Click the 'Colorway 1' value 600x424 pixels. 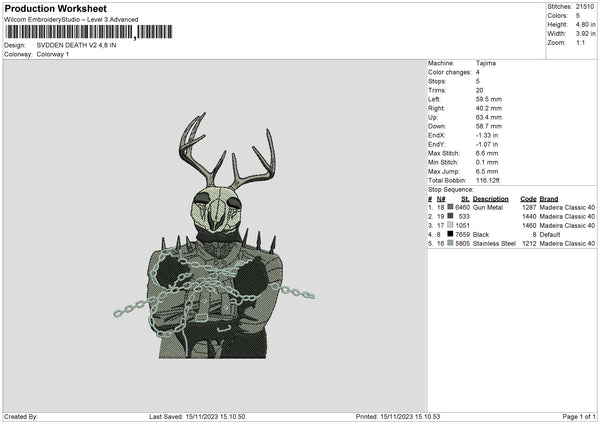coord(53,54)
